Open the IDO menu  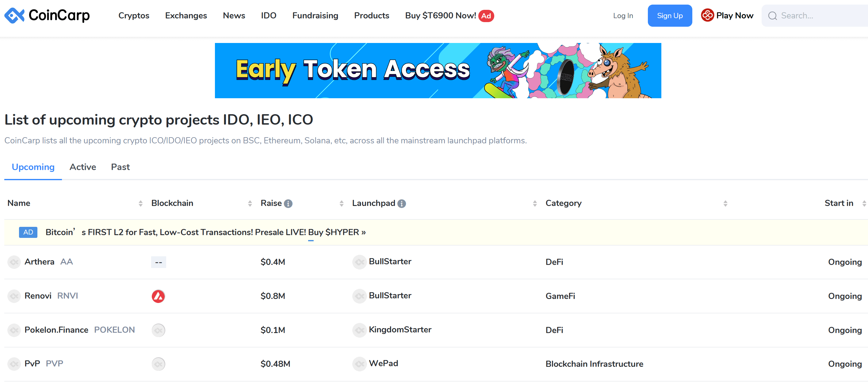coord(269,16)
